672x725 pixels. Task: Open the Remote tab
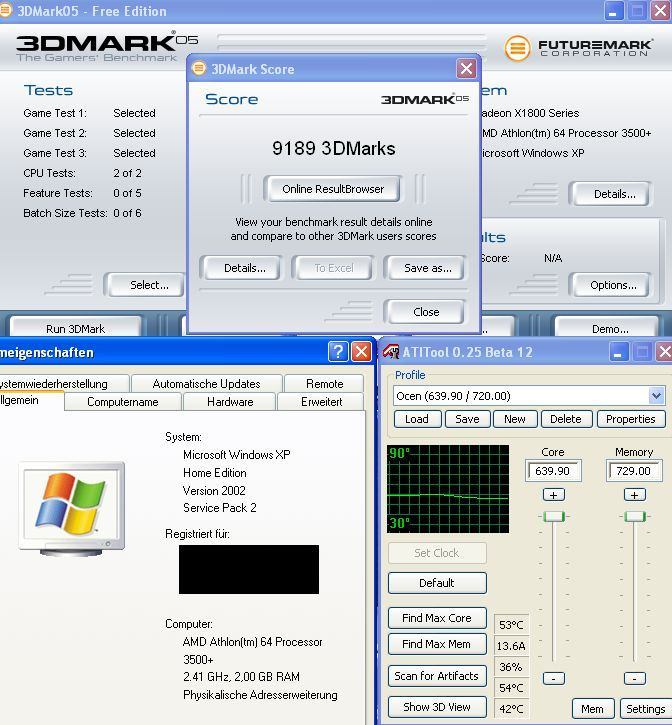tap(324, 384)
